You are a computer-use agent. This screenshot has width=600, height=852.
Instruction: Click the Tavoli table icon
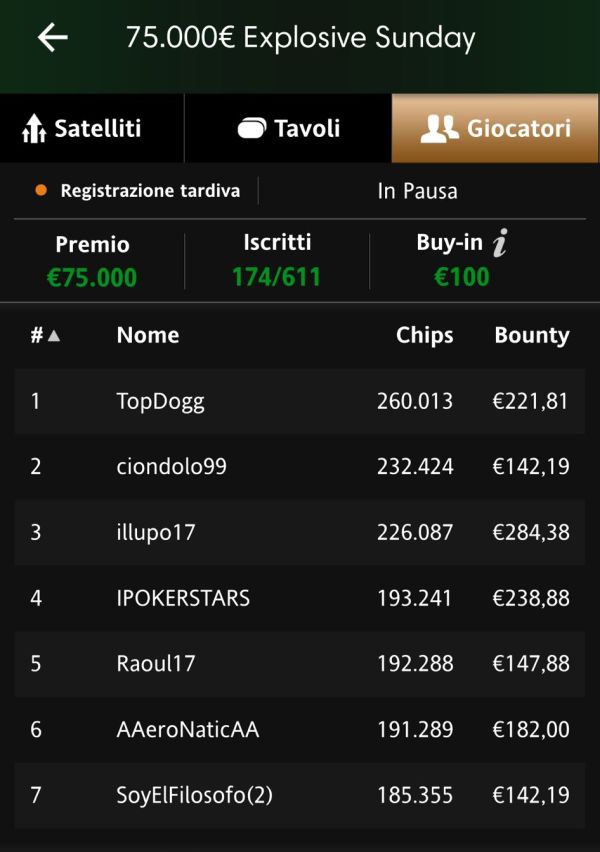252,128
